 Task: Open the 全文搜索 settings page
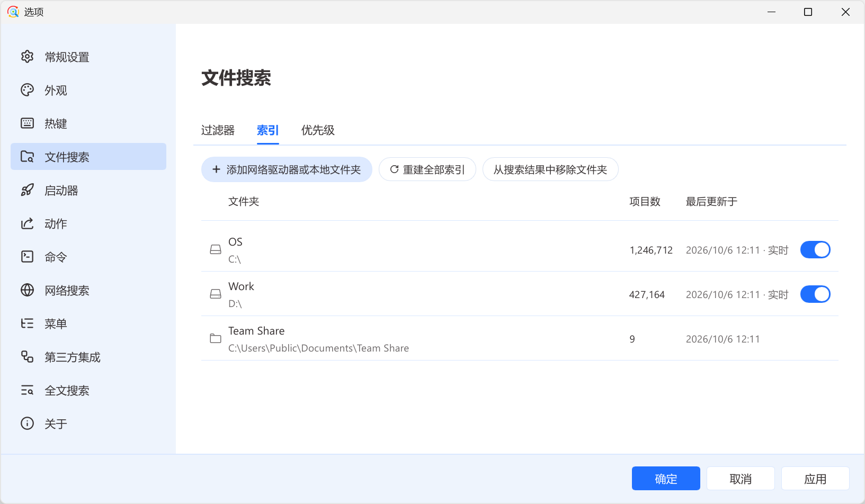[88, 390]
